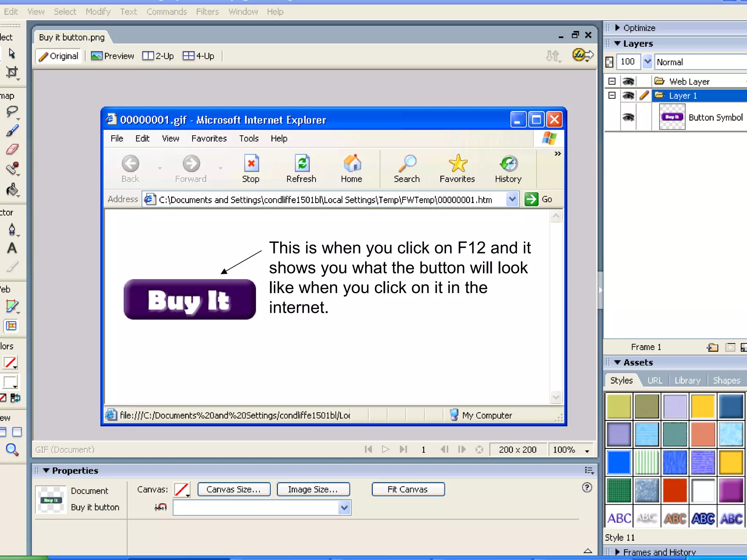Switch to the Preview tab
Viewport: 747px width, 560px height.
(x=112, y=56)
